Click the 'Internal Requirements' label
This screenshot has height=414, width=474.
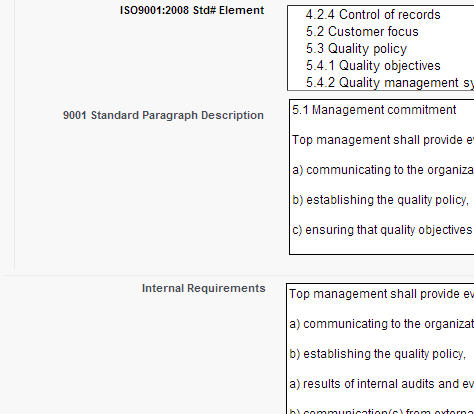204,288
